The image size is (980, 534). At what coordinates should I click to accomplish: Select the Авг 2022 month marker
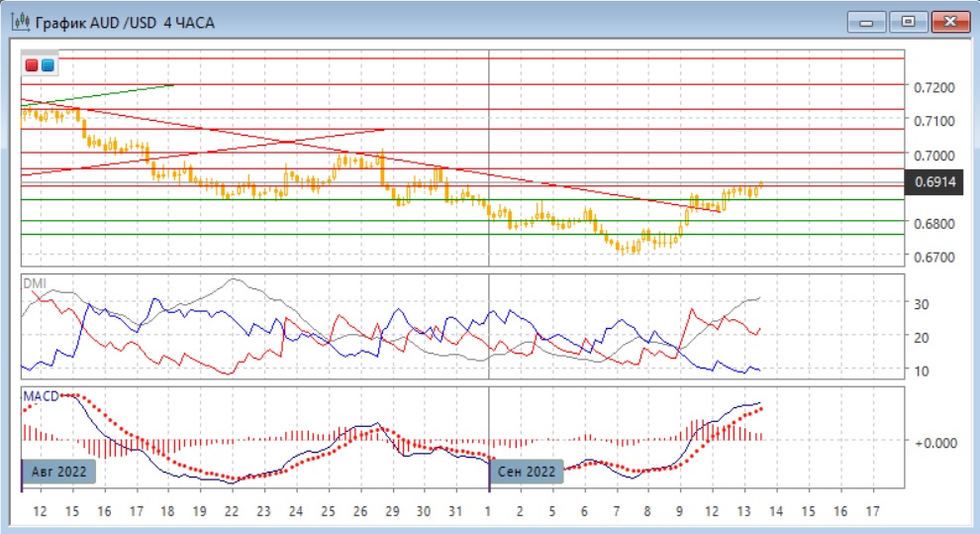pyautogui.click(x=60, y=472)
